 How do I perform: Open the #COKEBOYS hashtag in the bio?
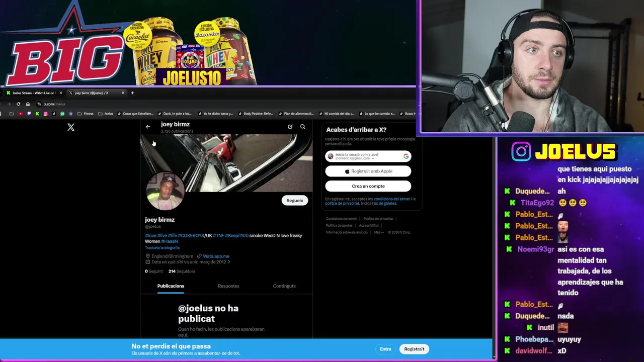coord(191,236)
